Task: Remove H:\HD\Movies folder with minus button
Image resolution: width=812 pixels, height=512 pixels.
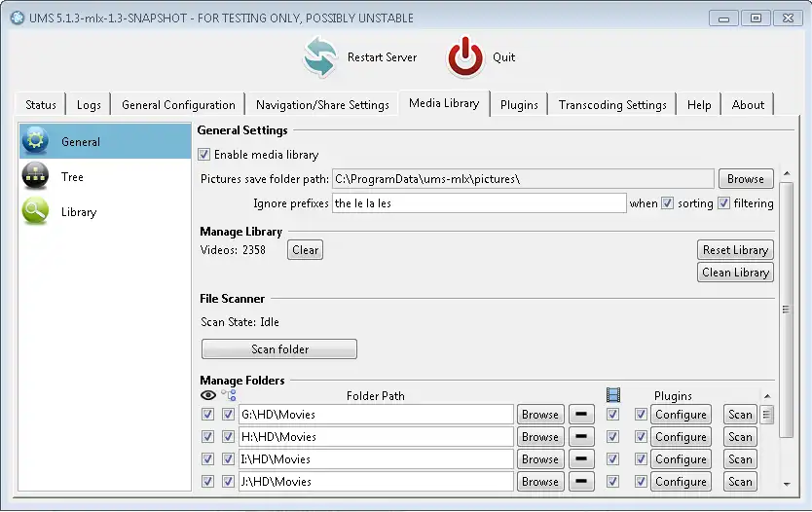Action: (581, 436)
